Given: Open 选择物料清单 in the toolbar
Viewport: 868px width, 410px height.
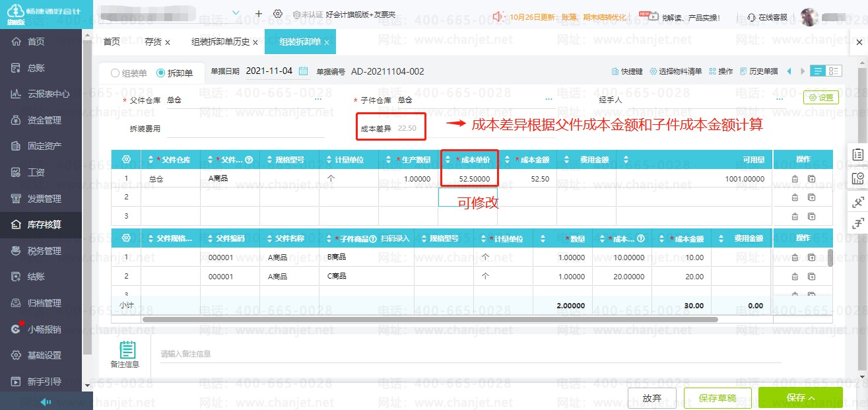Looking at the screenshot, I should (x=676, y=71).
